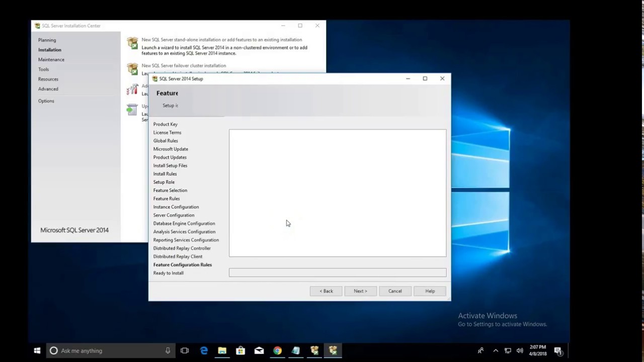The height and width of the screenshot is (362, 644).
Task: Click the License Terms step
Action: tap(167, 133)
